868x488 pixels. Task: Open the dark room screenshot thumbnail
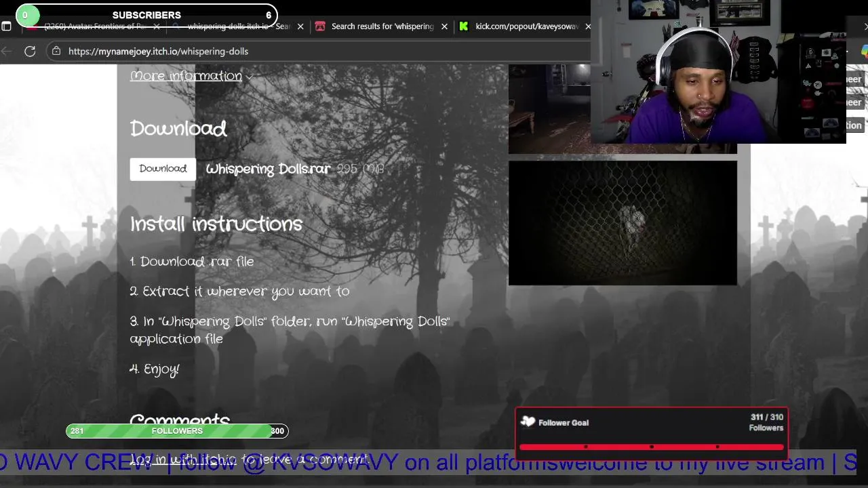[x=549, y=108]
